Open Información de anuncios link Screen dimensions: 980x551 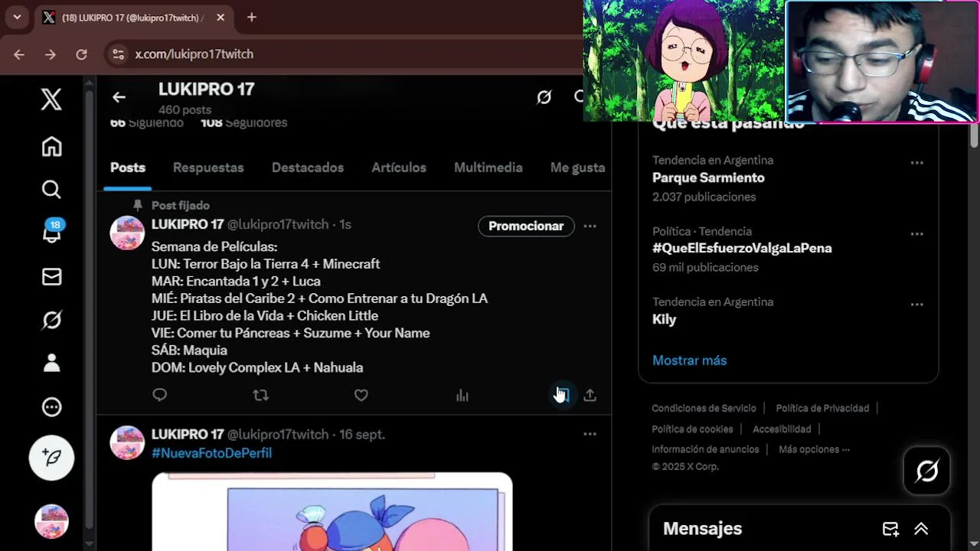click(x=705, y=450)
